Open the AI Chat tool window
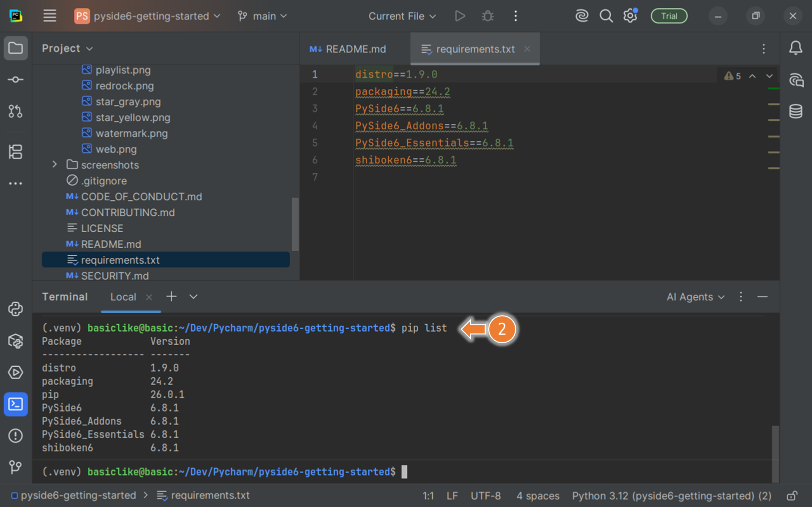 pyautogui.click(x=796, y=80)
